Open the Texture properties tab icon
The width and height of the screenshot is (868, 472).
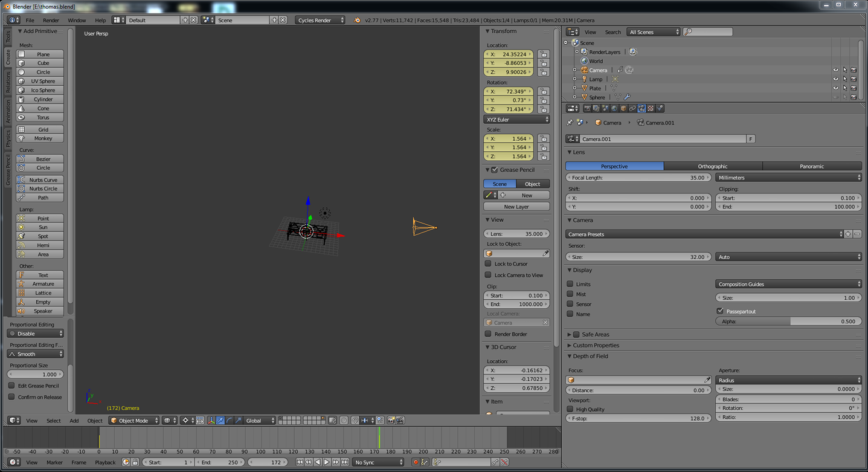coord(651,109)
